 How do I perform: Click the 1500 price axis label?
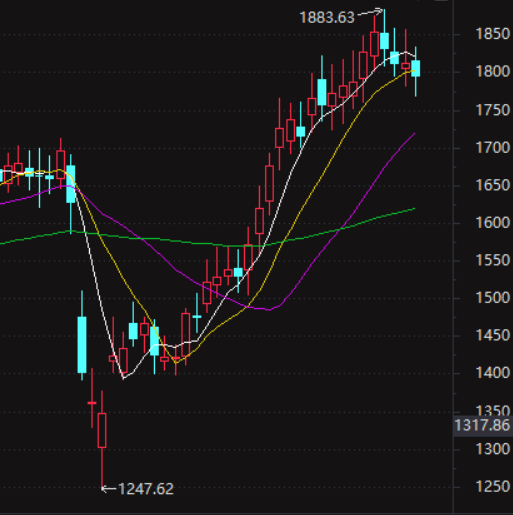[x=493, y=298]
